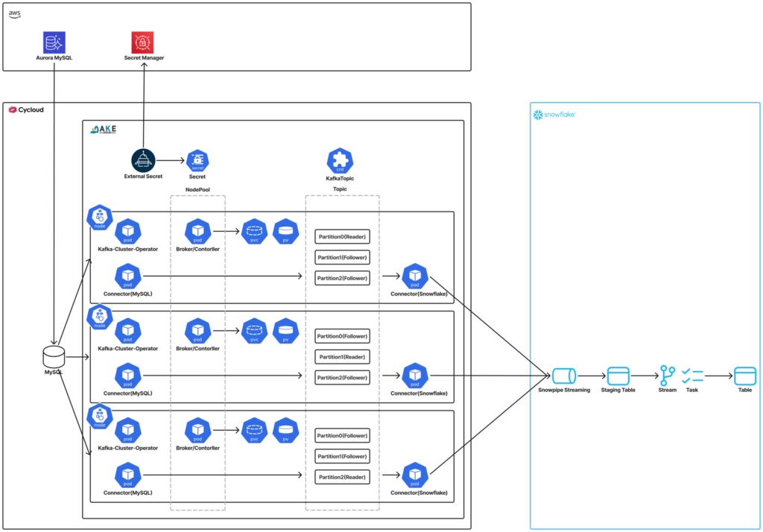
Task: Select the Cycloud logo
Action: point(26,110)
